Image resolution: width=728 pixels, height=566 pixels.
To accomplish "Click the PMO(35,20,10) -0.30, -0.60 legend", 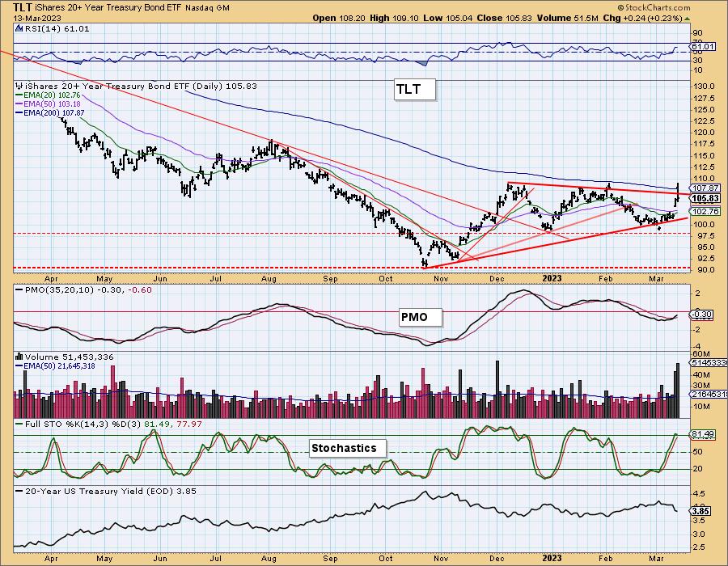I will tap(83, 290).
